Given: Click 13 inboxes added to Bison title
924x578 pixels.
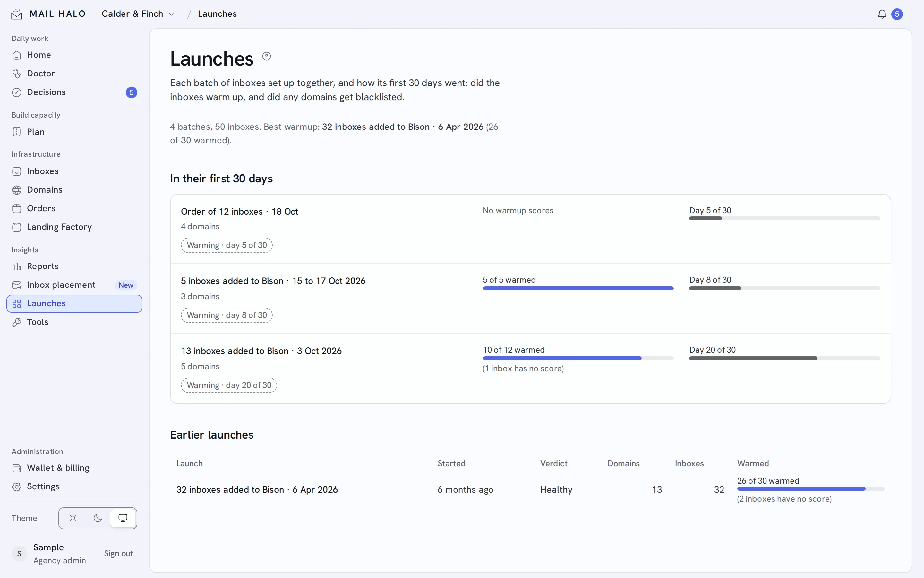Looking at the screenshot, I should pyautogui.click(x=261, y=351).
